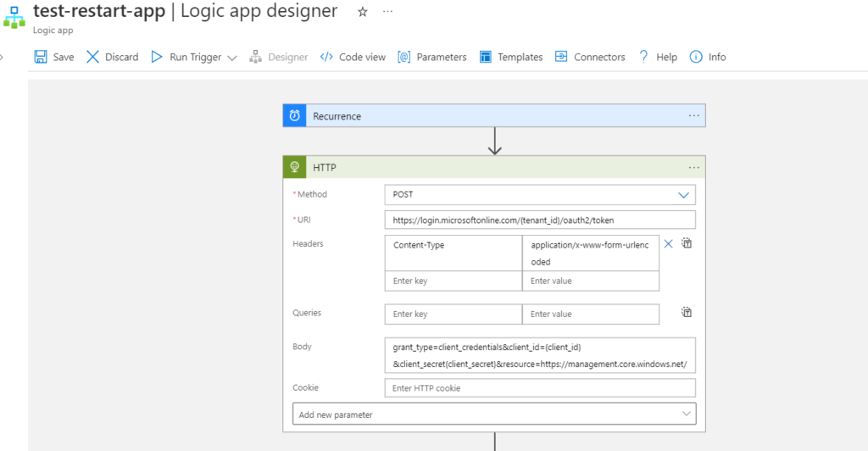868x451 pixels.
Task: Open the Method dropdown showing POST
Action: pos(540,195)
